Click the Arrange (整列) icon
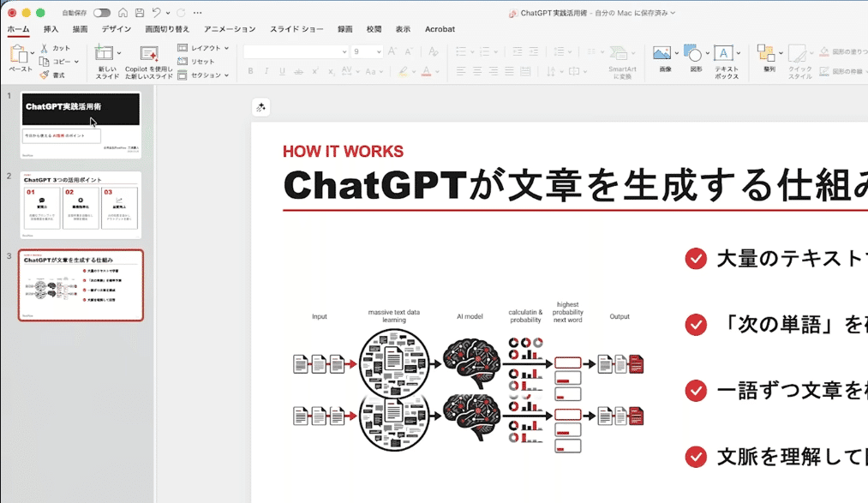868x503 pixels. [x=766, y=52]
